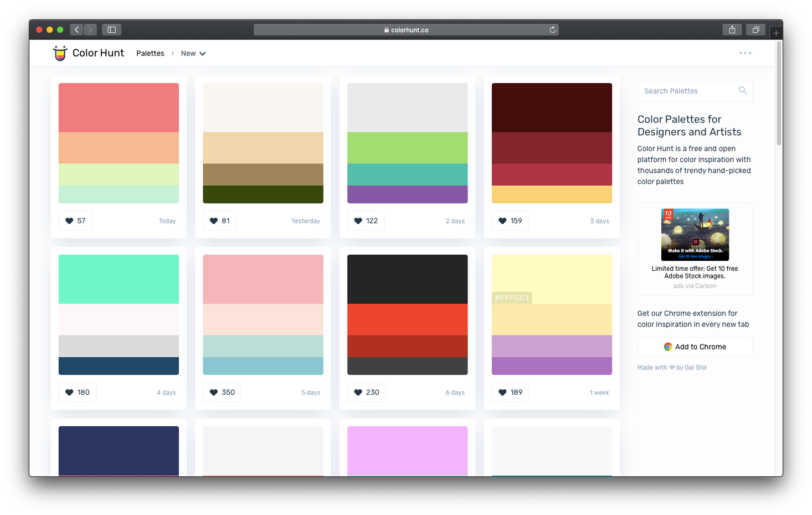The image size is (812, 515).
Task: Select the orange-red swatch in the black palette
Action: point(408,320)
